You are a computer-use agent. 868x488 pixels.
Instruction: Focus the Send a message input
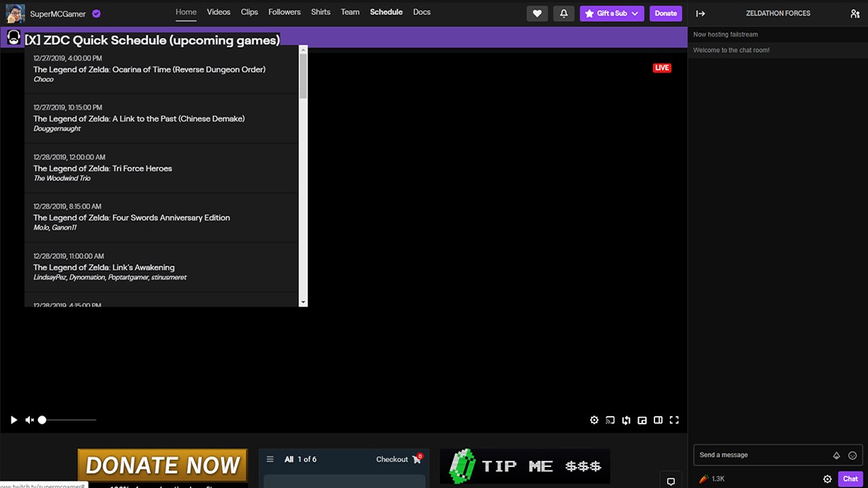(764, 455)
